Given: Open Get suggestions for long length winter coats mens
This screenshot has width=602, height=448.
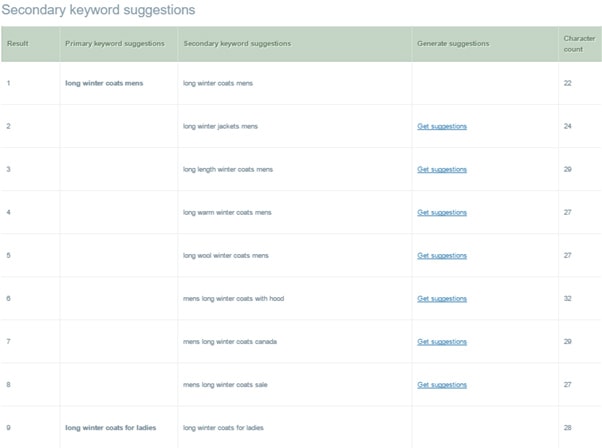Looking at the screenshot, I should (442, 169).
